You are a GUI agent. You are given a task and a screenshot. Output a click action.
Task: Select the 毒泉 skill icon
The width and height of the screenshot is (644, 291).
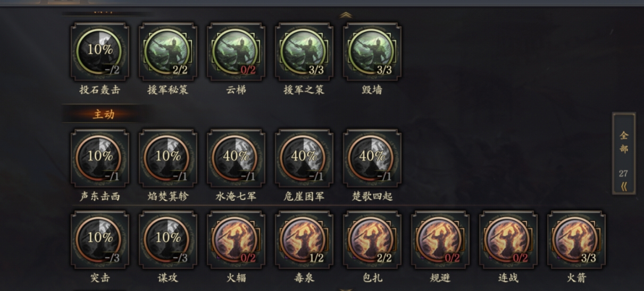coord(304,240)
